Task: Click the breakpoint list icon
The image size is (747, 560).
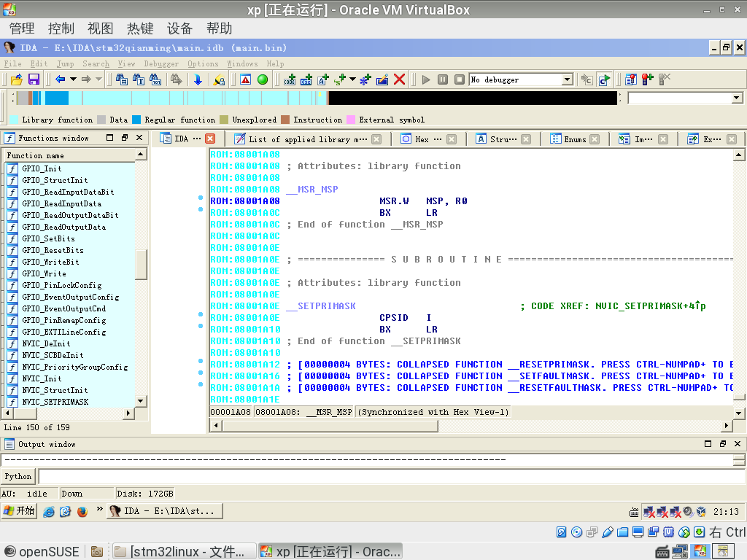Action: click(x=631, y=79)
